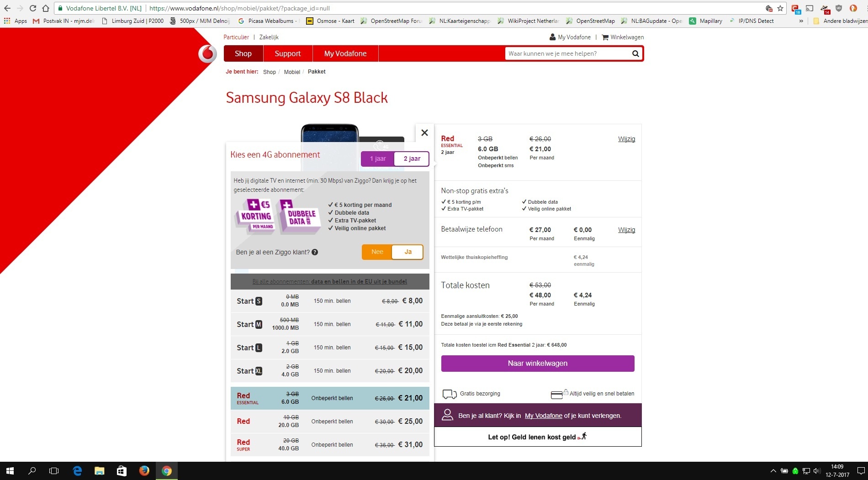
Task: Click the browser address bar URL
Action: tap(239, 8)
